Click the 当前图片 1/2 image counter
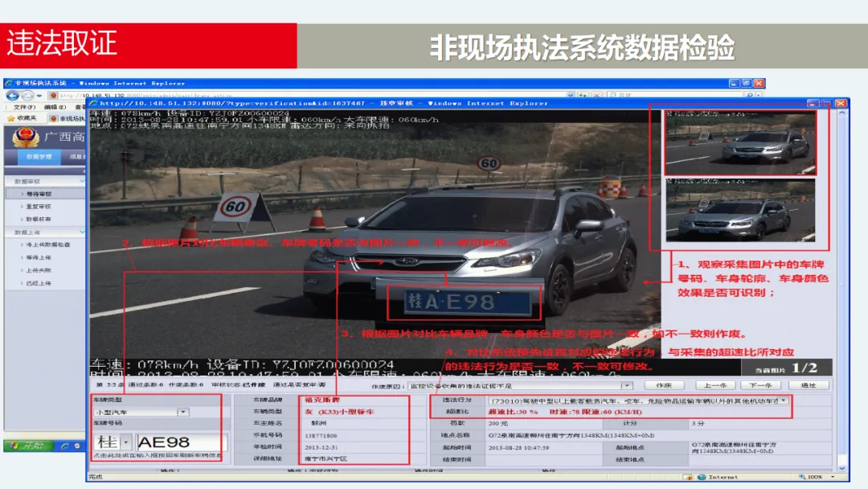The width and height of the screenshot is (868, 489). (x=787, y=368)
